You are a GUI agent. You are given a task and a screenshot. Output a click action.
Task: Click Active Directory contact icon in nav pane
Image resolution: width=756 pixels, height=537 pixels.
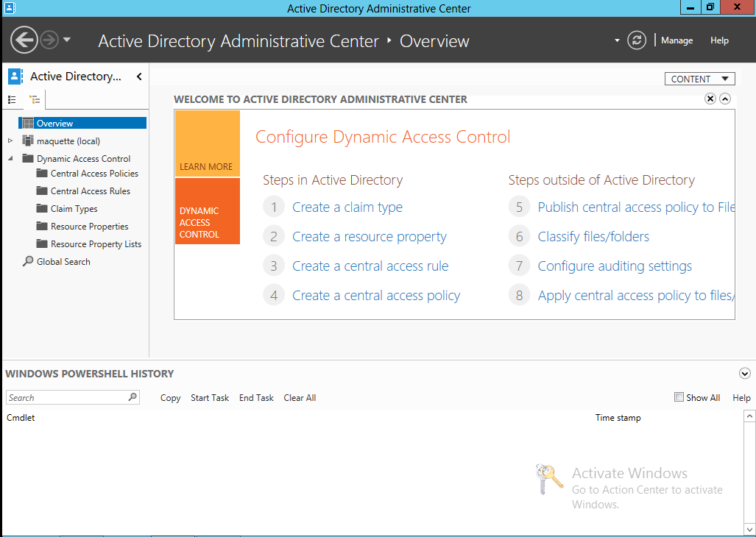tap(15, 76)
